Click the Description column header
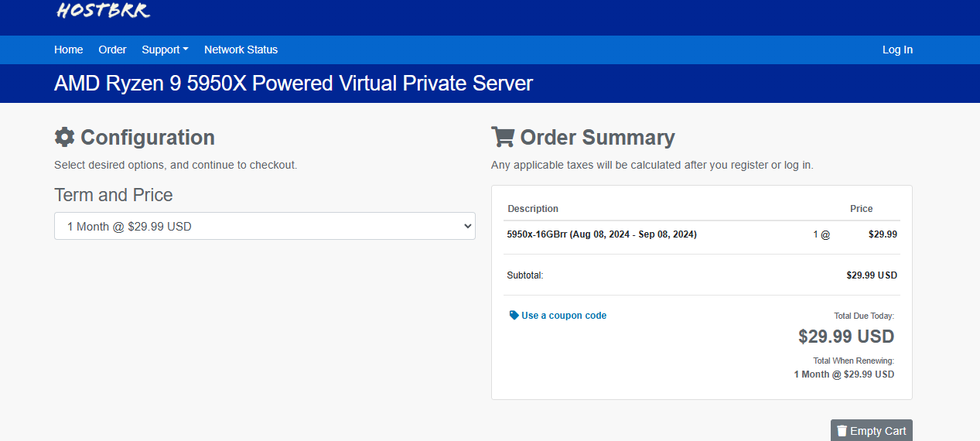The height and width of the screenshot is (441, 980). tap(533, 209)
